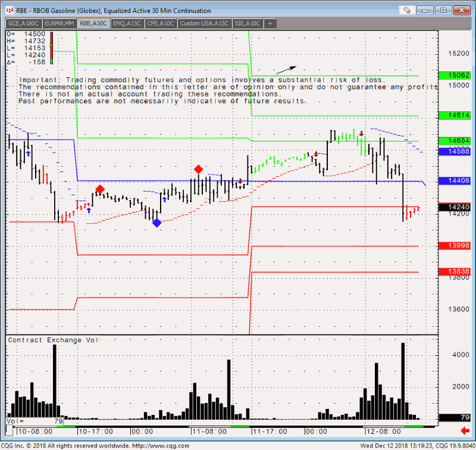Click the 11-08:00 time axis label
The height and width of the screenshot is (450, 476).
coord(209,431)
